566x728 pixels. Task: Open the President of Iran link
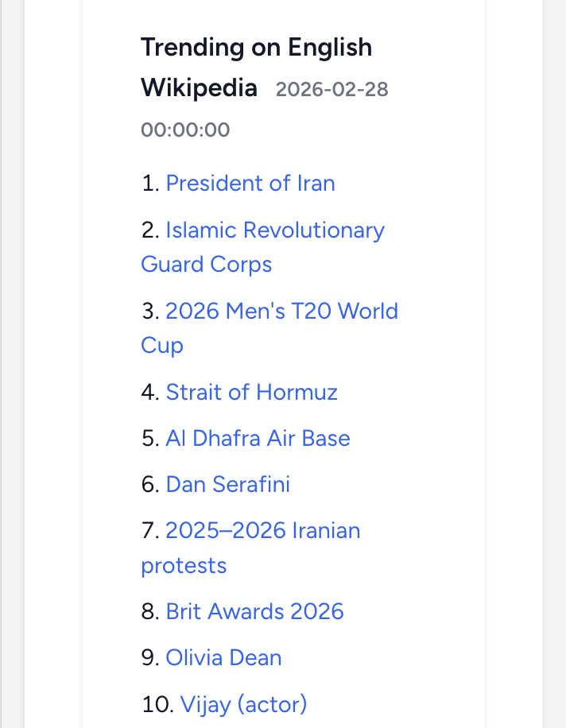point(250,184)
